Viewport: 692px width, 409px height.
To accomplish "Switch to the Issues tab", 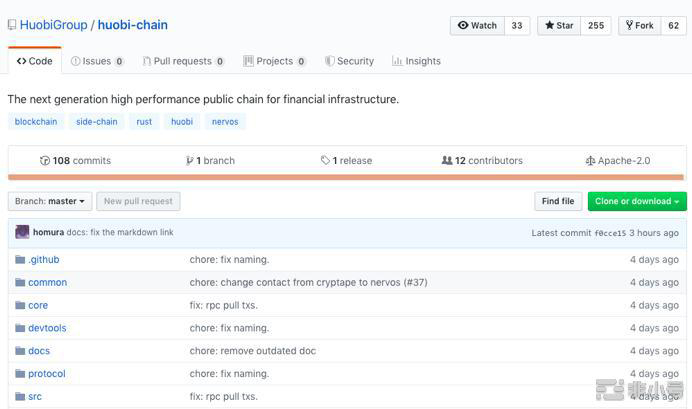I will coord(97,61).
